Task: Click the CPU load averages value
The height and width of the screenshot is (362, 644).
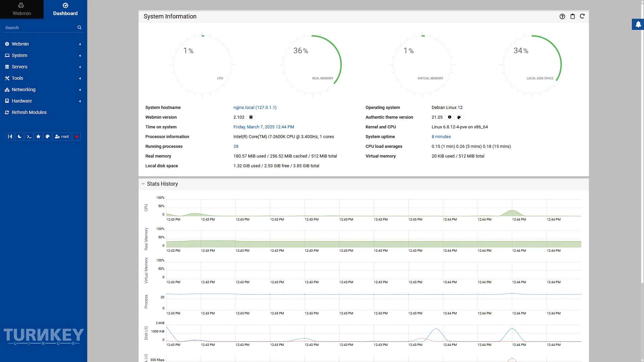Action: pos(471,146)
